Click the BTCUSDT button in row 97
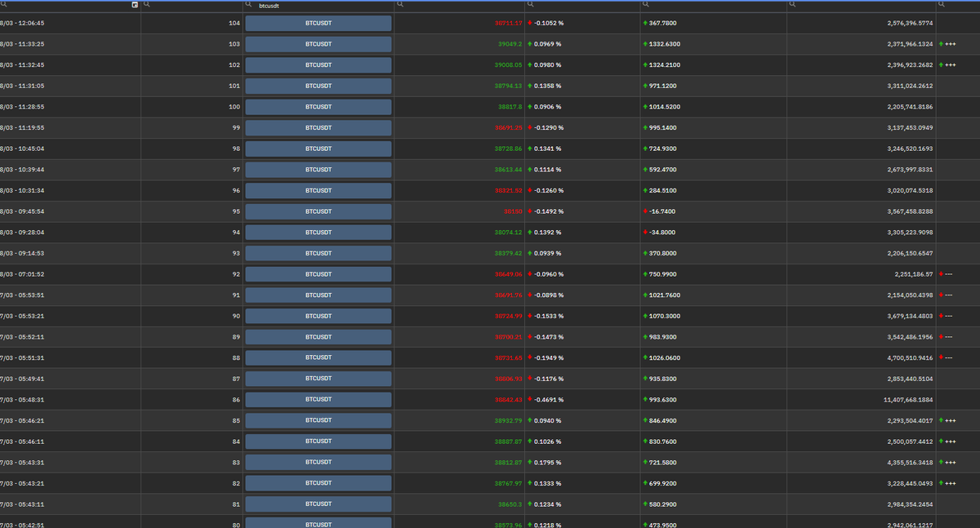This screenshot has width=980, height=528. [318, 170]
